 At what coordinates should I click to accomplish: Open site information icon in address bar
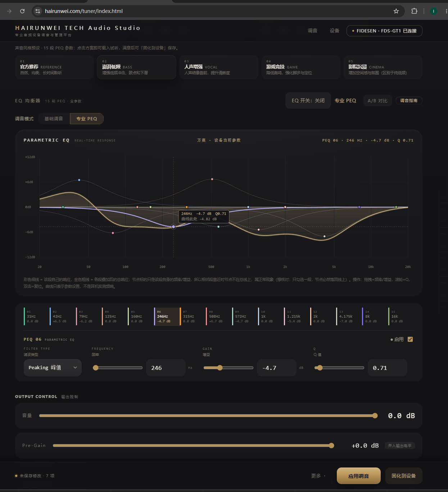(x=38, y=11)
